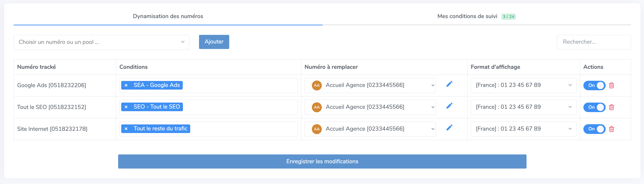
Task: Click the Ajouter button
Action: (x=214, y=42)
